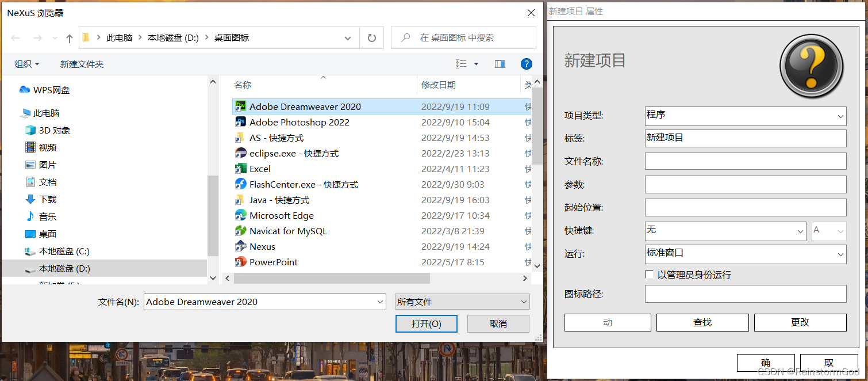Click the file list vertical scrollbar
This screenshot has width=868, height=381.
[537, 127]
